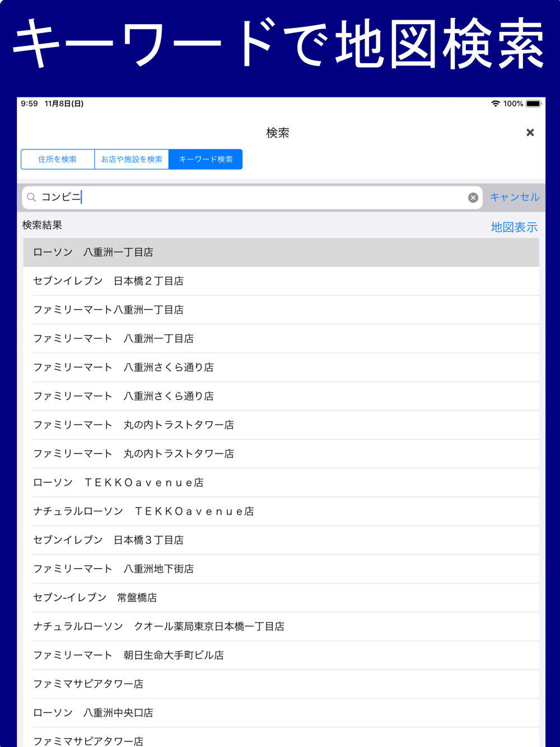The height and width of the screenshot is (747, 560).
Task: Switch to 住所を検索 tab
Action: (x=58, y=160)
